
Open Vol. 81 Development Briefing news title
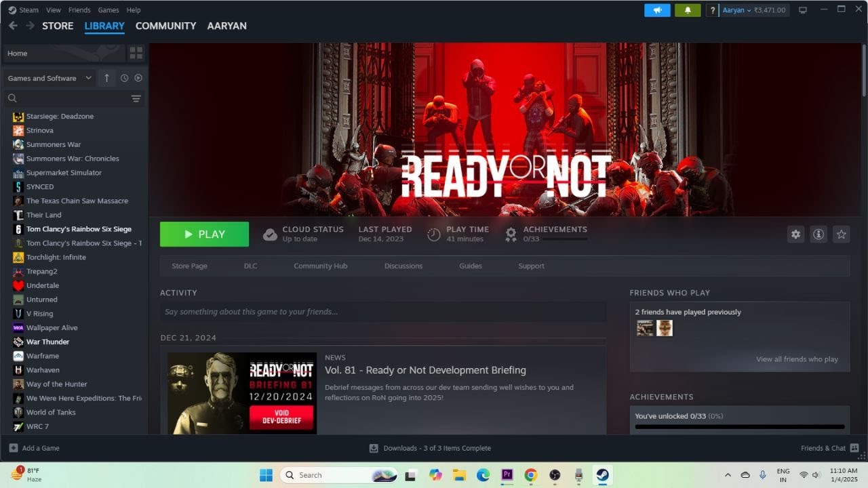point(425,370)
